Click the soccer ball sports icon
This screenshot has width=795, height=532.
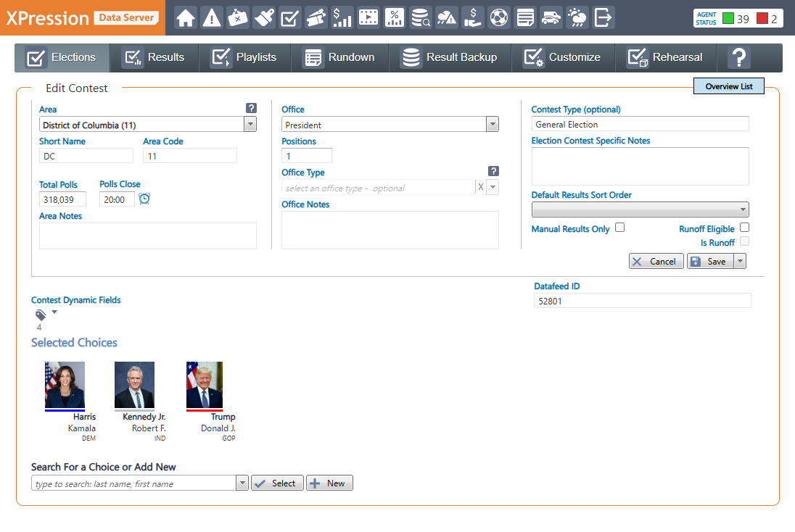(498, 17)
